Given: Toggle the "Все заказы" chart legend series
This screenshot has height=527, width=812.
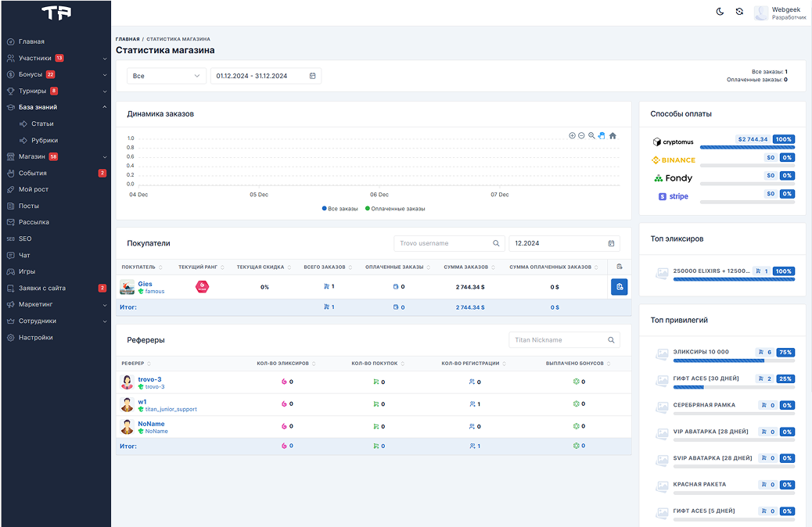Looking at the screenshot, I should [340, 209].
